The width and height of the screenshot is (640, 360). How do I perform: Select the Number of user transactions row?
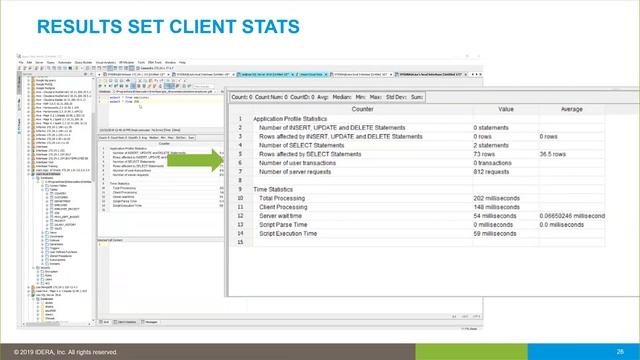(417, 163)
